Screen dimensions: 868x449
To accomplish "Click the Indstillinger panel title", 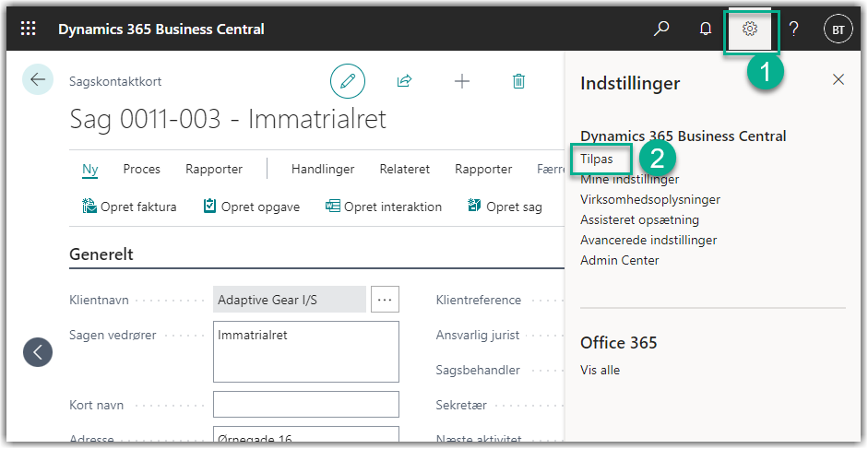I will tap(630, 84).
